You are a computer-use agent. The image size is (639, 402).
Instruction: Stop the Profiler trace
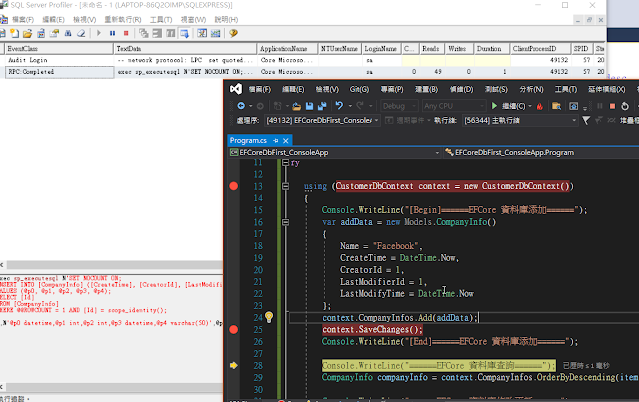(x=126, y=33)
